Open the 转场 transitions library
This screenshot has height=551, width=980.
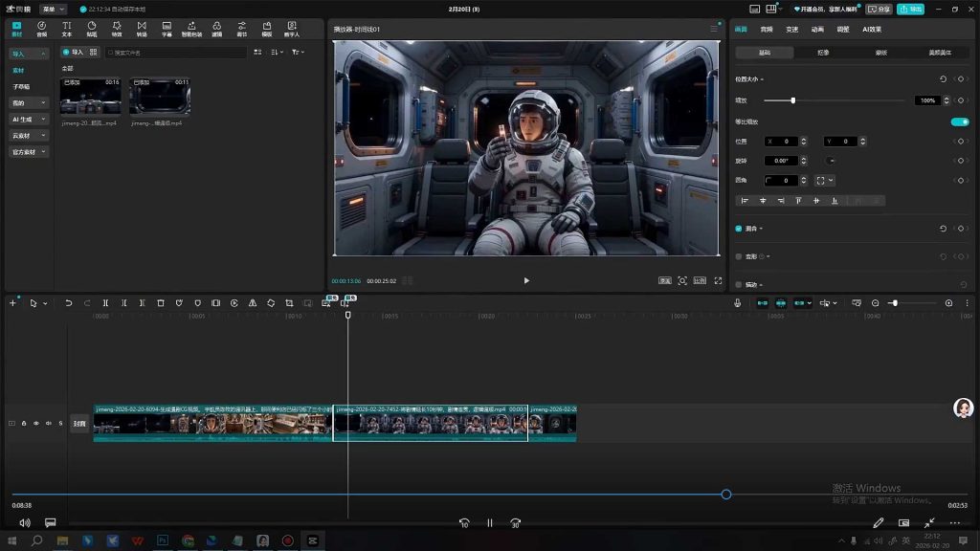[x=142, y=29]
